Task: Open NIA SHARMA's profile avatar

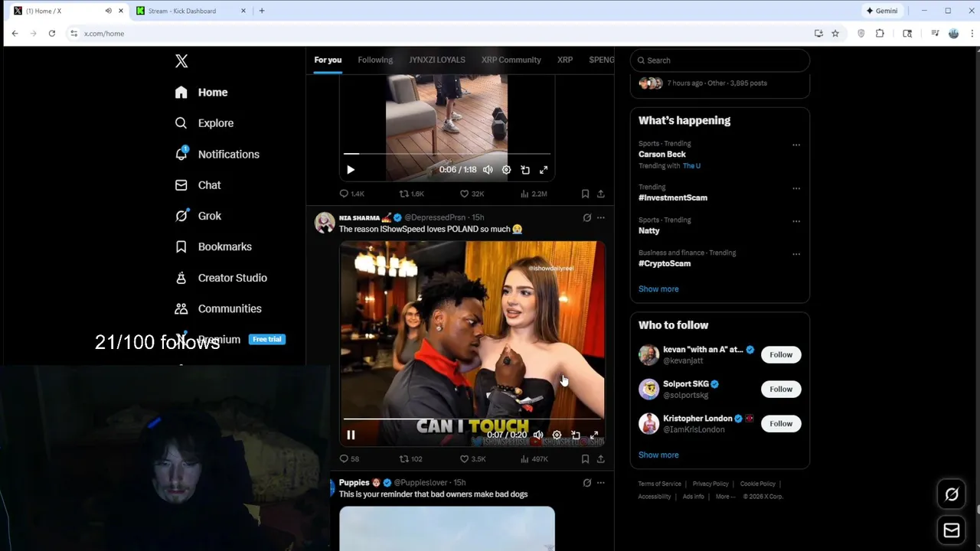Action: tap(325, 223)
